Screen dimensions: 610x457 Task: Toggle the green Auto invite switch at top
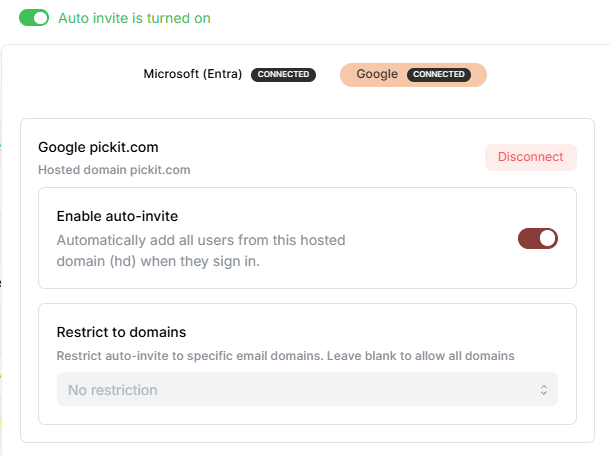coord(34,18)
